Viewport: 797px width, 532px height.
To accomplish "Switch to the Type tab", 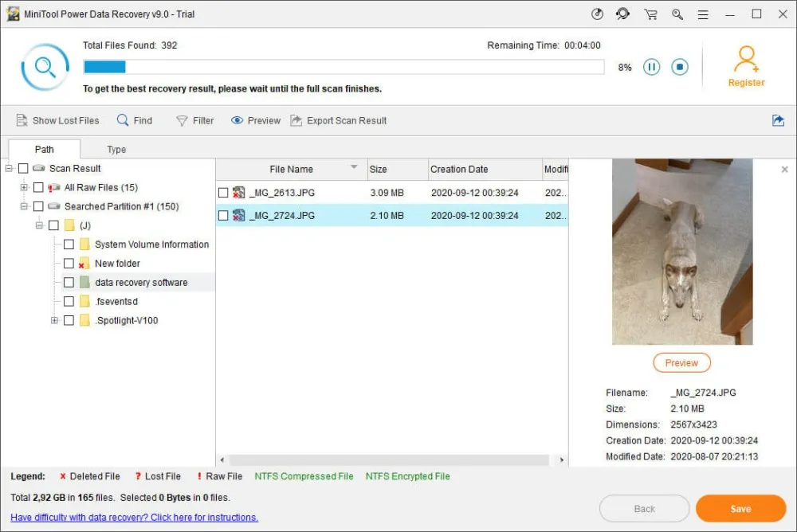I will click(116, 149).
